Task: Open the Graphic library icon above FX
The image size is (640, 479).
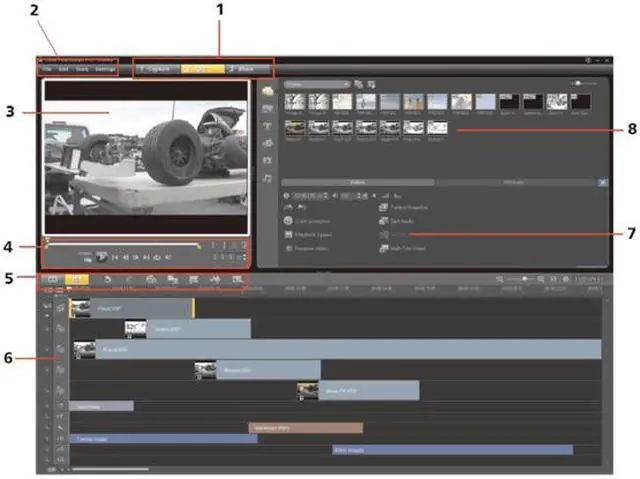Action: [x=268, y=143]
